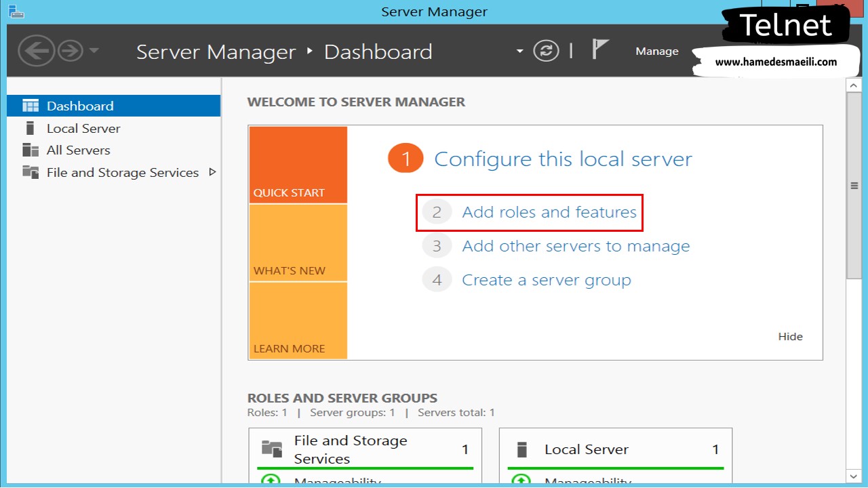The width and height of the screenshot is (868, 488).
Task: Click the back navigation arrow
Action: click(36, 51)
